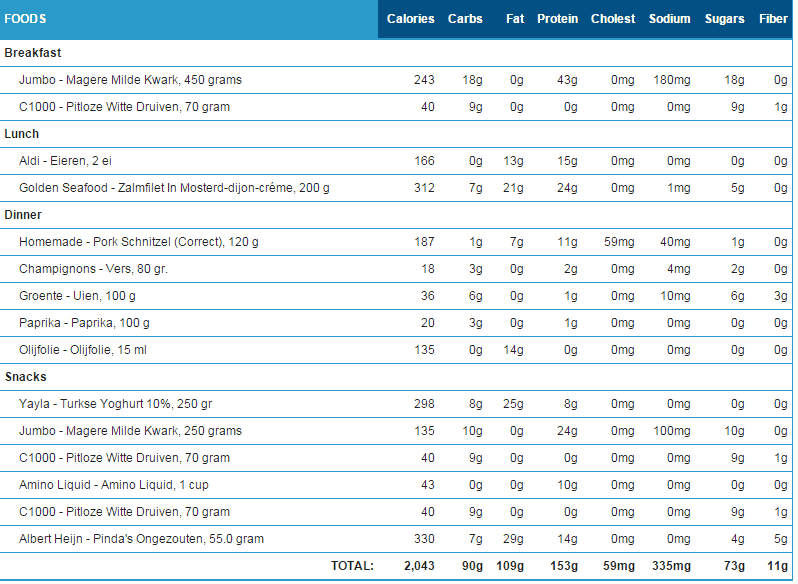Click Golden Seafood Zalmfilet food entry
Image resolution: width=798 pixels, height=584 pixels.
pos(174,188)
